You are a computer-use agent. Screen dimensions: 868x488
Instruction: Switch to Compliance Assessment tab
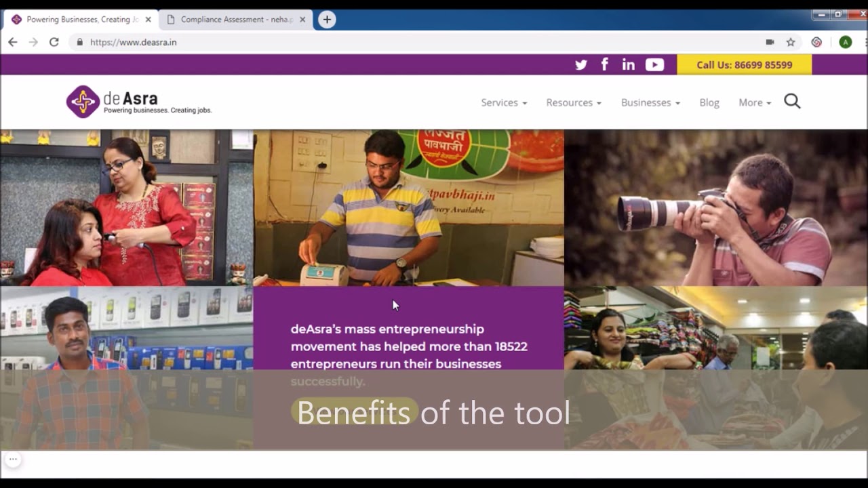[x=236, y=20]
